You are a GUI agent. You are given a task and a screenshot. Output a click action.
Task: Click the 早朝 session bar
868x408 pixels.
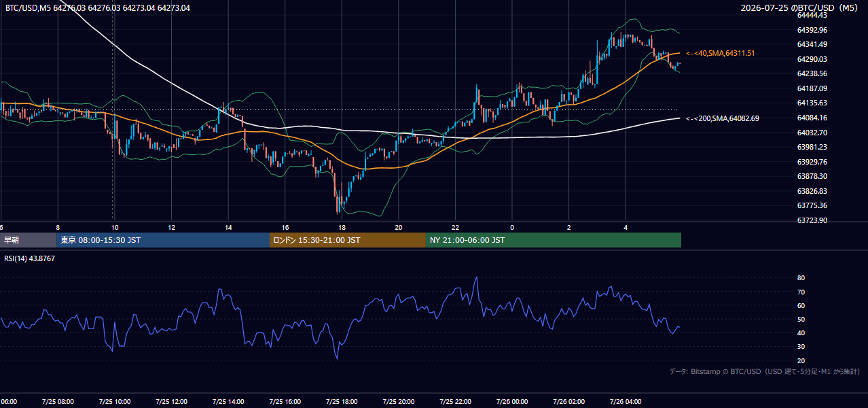(28, 240)
